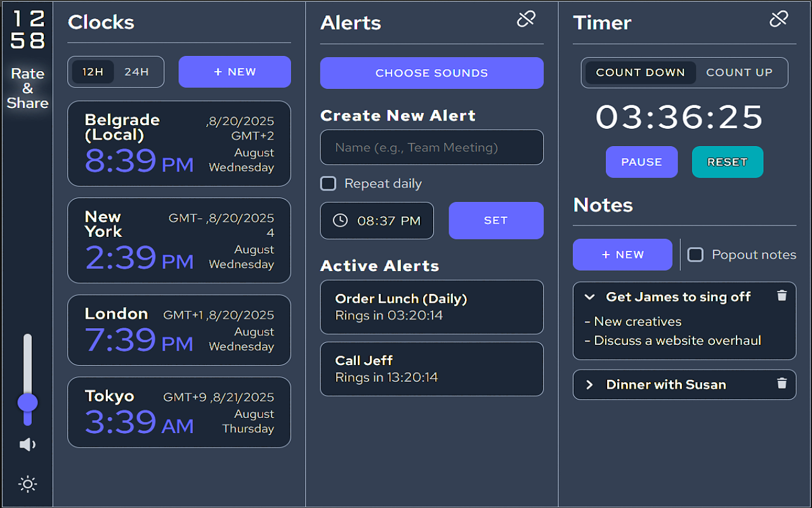Click the unlink icon in the Alerts header

(526, 19)
